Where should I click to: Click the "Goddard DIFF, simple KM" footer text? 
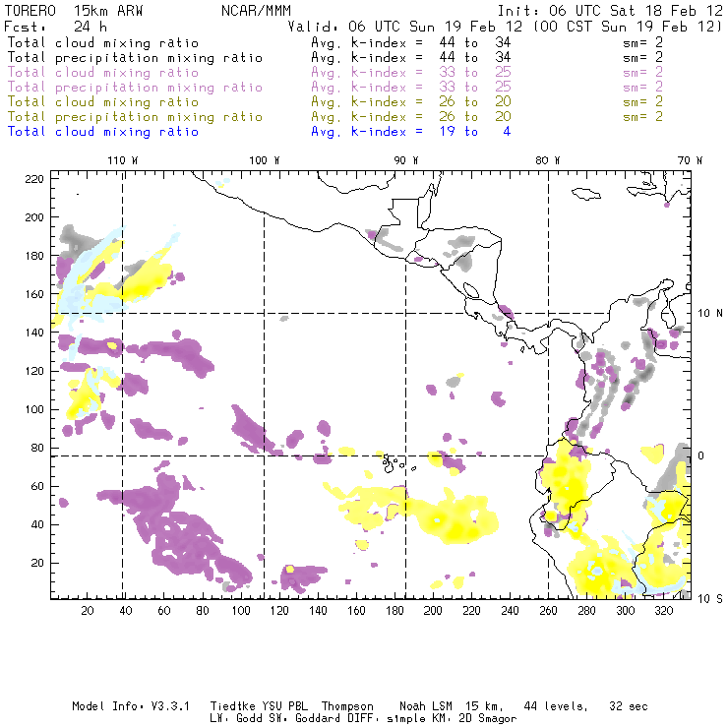point(372,719)
